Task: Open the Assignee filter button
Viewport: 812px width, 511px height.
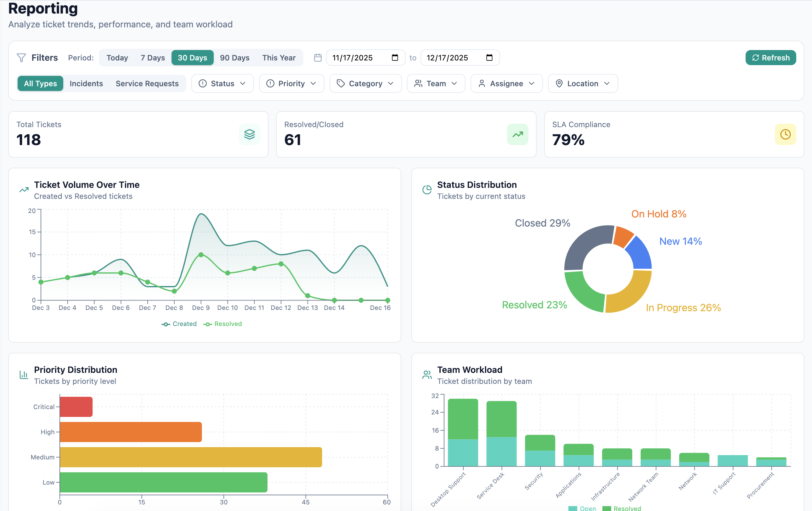Action: click(x=506, y=84)
